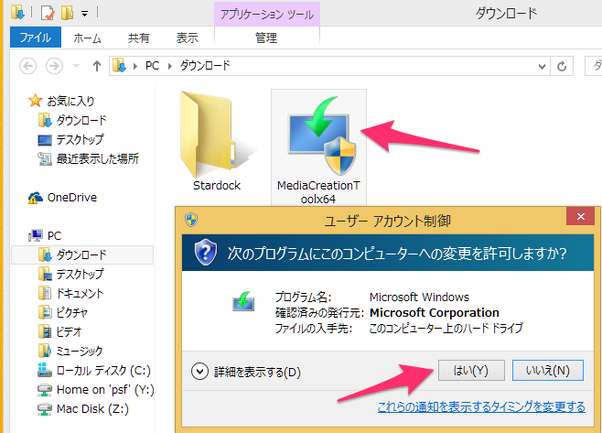Viewport: 602px width, 433px height.
Task: Click いいえ(N) in the UAC dialog
Action: point(548,370)
